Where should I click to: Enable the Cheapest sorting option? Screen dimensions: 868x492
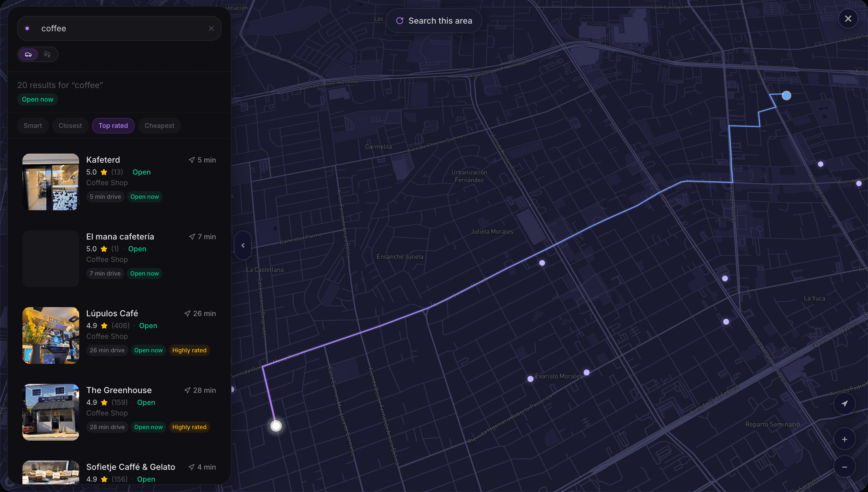coord(159,126)
